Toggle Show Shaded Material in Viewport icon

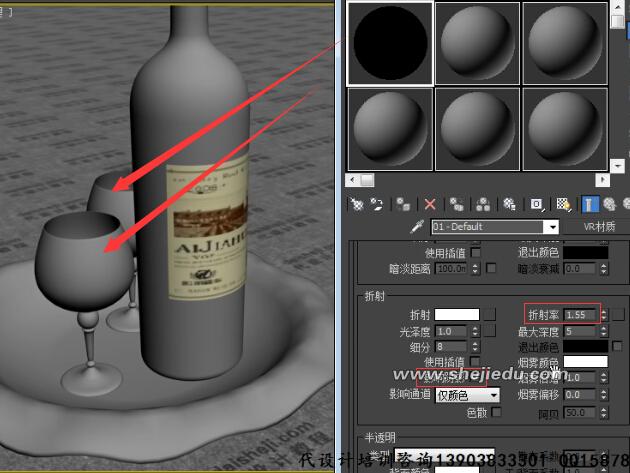pos(564,204)
